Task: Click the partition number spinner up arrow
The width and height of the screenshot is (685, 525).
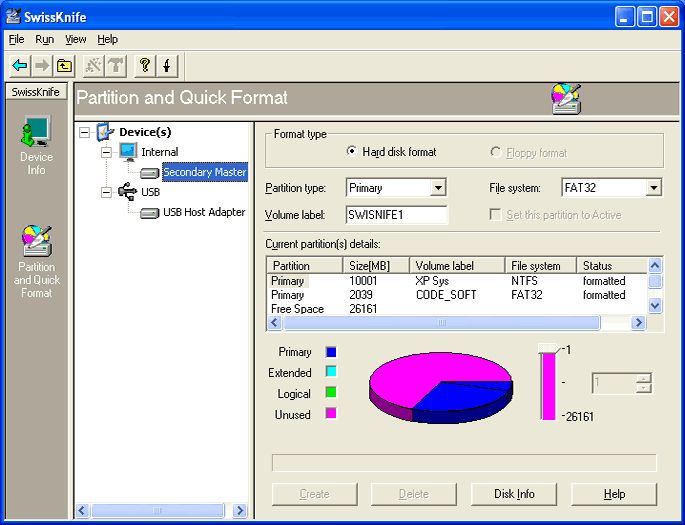Action: [643, 379]
